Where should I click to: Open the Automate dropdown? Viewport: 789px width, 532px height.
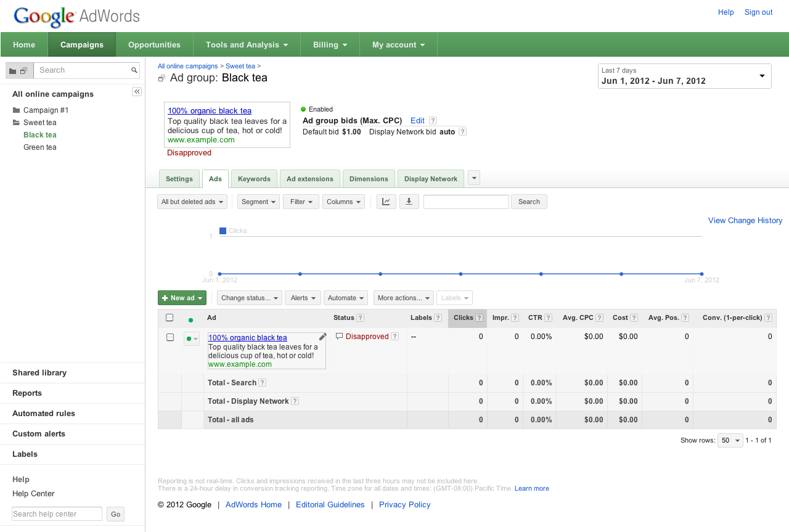click(346, 298)
